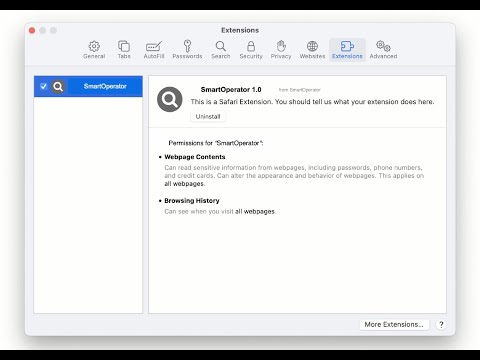Click the SmartOperator 1.0 title text
The width and height of the screenshot is (480, 360).
click(231, 89)
